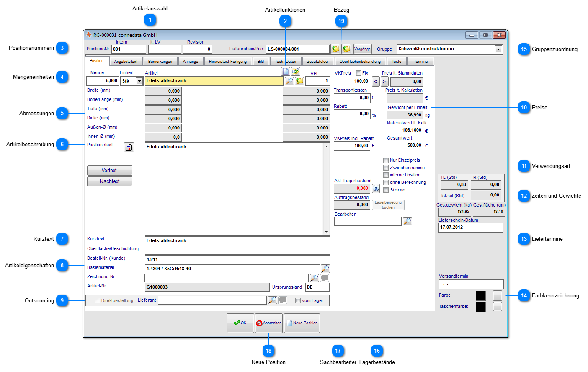Image resolution: width=588 pixels, height=372 pixels.
Task: Open the Positionstext editor icon
Action: click(129, 147)
